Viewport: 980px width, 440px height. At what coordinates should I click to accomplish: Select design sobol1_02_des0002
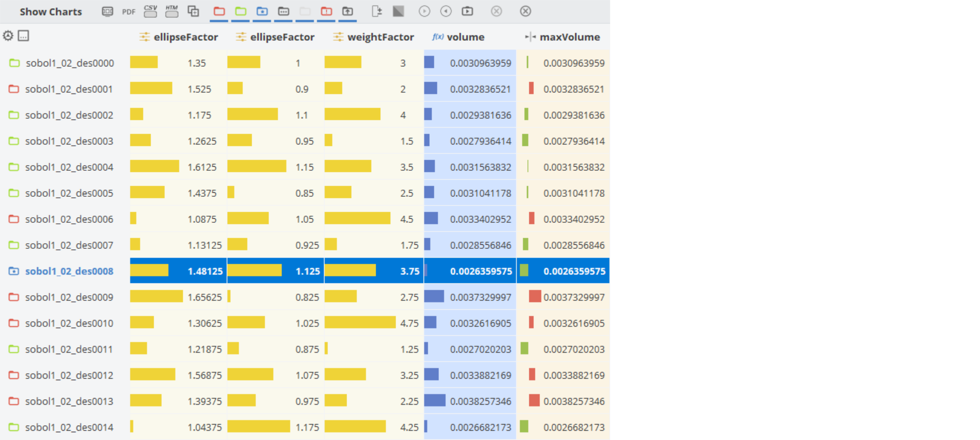[69, 115]
